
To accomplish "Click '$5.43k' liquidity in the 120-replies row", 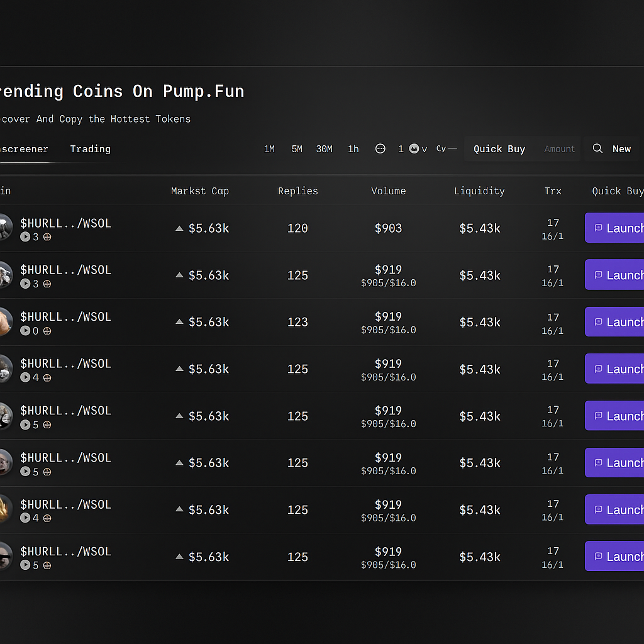I will tap(480, 228).
